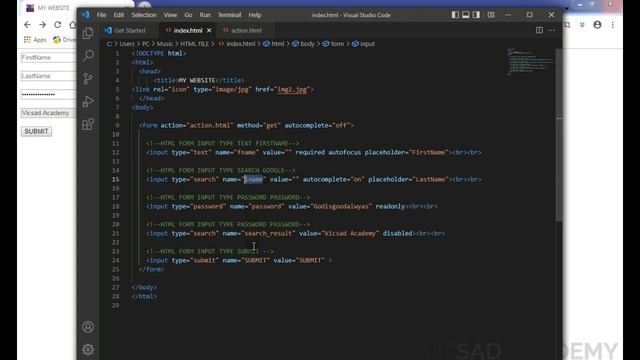Split the editor to the right
Screen dimensions: 640x360
pos(539,30)
